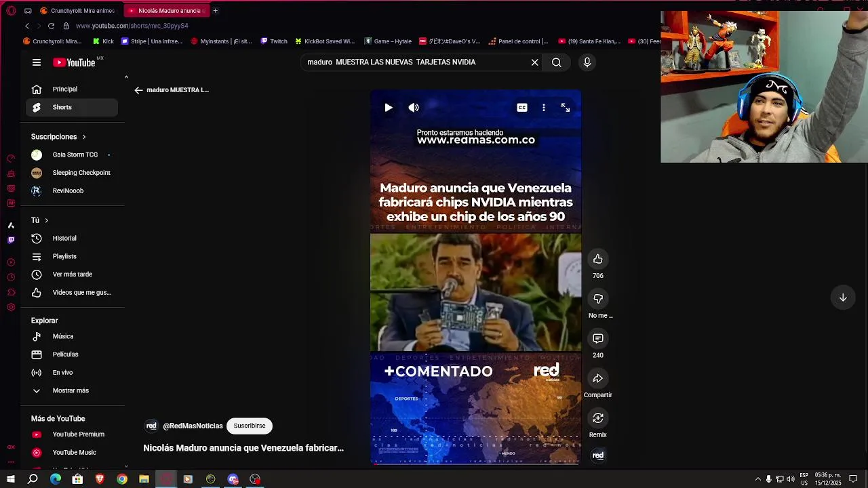The width and height of the screenshot is (868, 488).
Task: Open a new browser tab with plus
Action: 216,11
